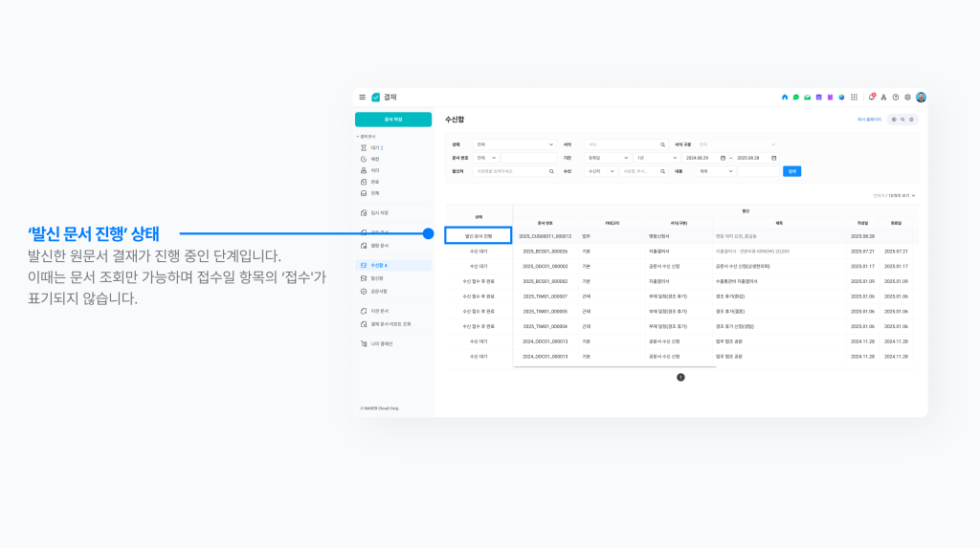Open 기간 dropdown showing 등록일
The height and width of the screenshot is (548, 980).
[607, 158]
